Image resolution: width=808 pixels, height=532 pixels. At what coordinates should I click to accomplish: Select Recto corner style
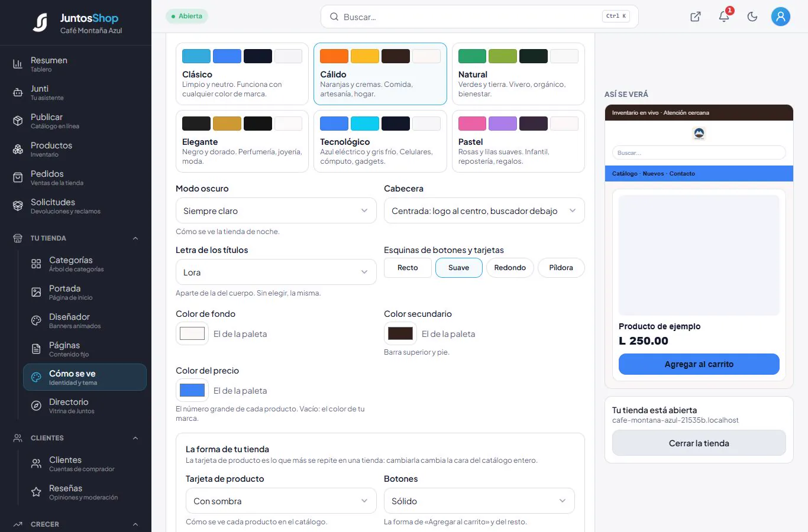(408, 268)
